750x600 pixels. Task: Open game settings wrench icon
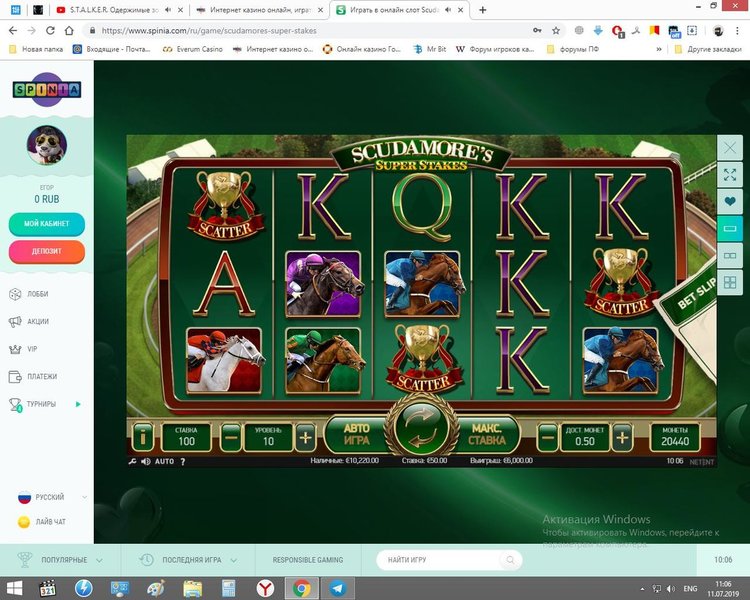(x=133, y=462)
